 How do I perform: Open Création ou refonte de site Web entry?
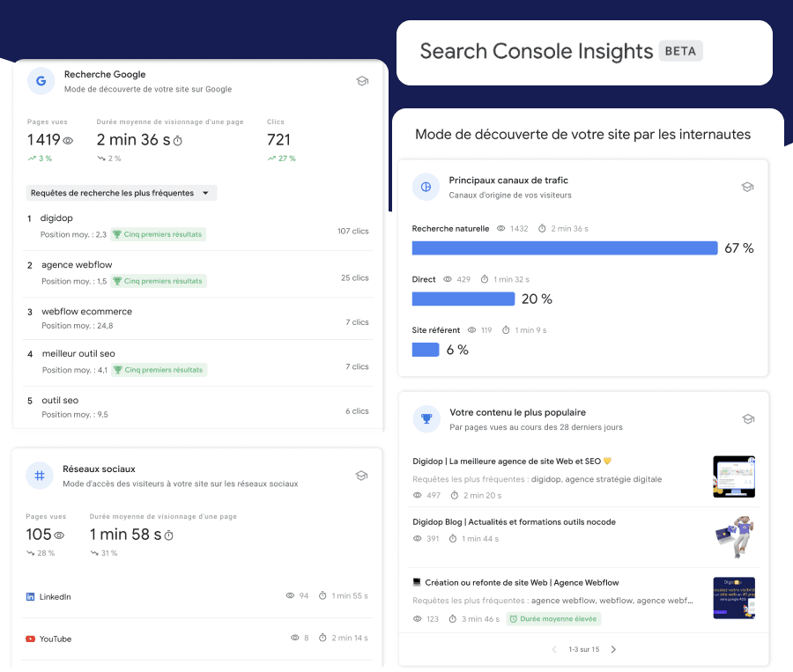[x=583, y=600]
